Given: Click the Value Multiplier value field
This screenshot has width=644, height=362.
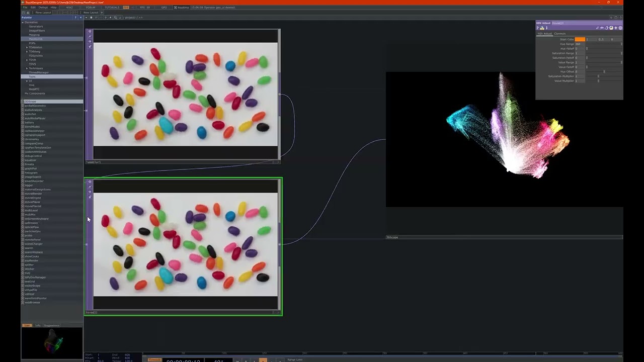Looking at the screenshot, I should [x=580, y=80].
